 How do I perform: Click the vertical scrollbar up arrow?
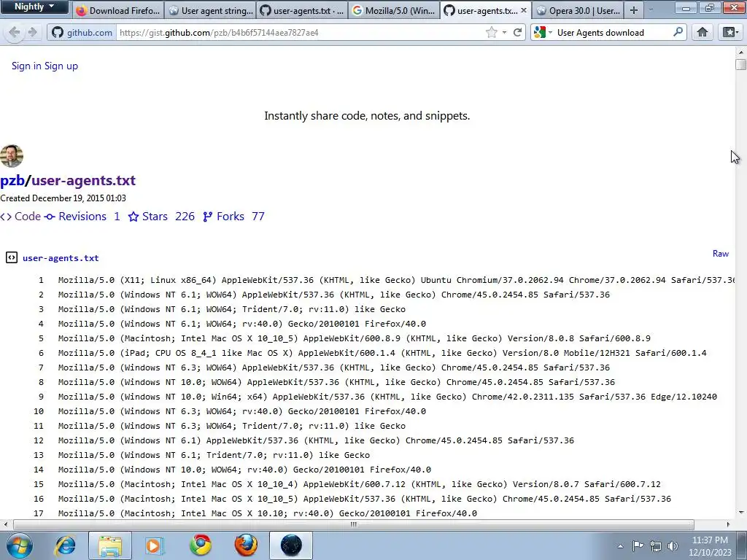coord(741,52)
